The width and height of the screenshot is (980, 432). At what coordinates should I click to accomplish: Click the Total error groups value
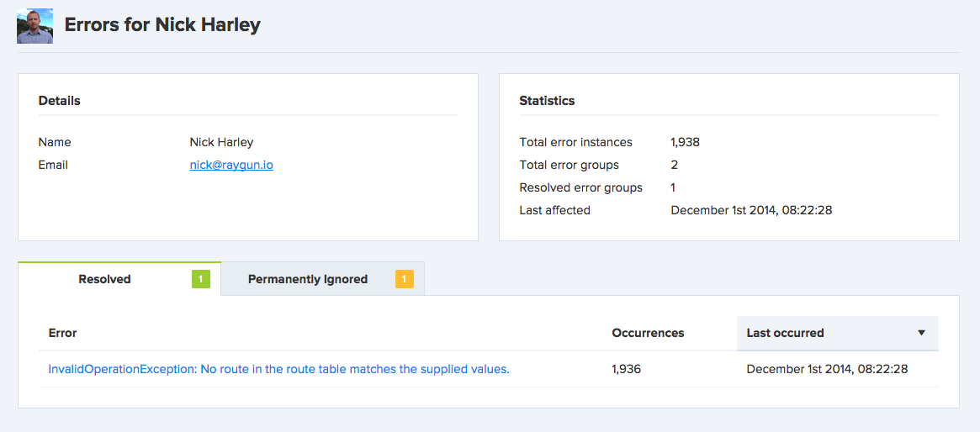675,165
